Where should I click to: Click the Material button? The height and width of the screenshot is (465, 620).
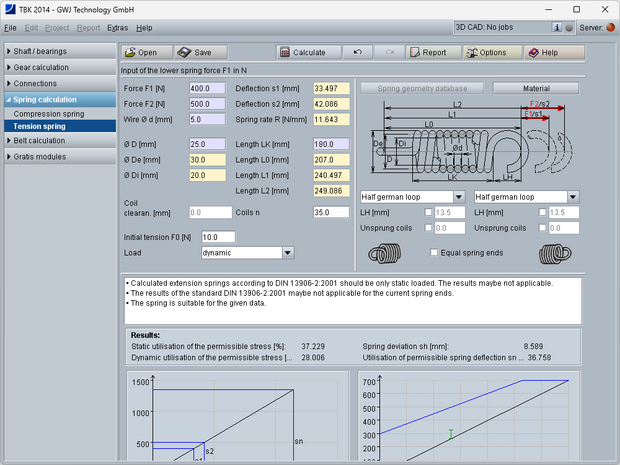535,88
